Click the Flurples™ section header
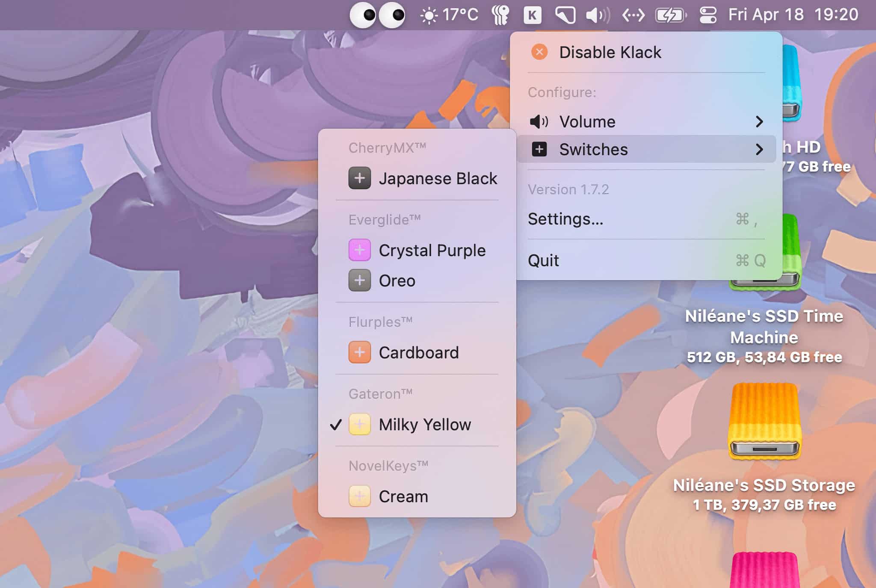876x588 pixels. (380, 322)
